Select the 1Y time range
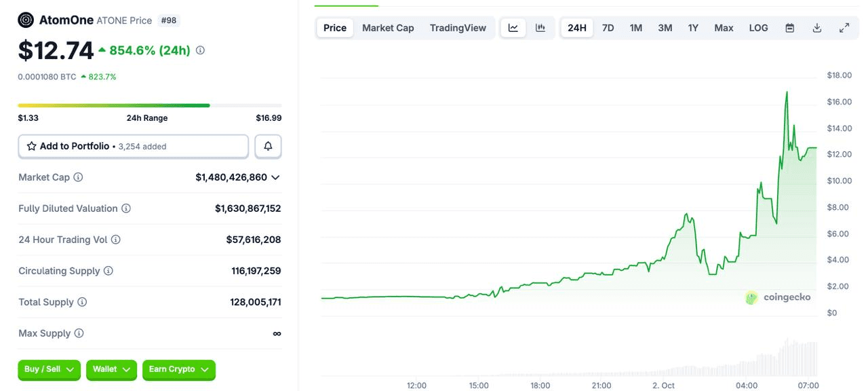Image resolution: width=868 pixels, height=391 pixels. coord(693,28)
